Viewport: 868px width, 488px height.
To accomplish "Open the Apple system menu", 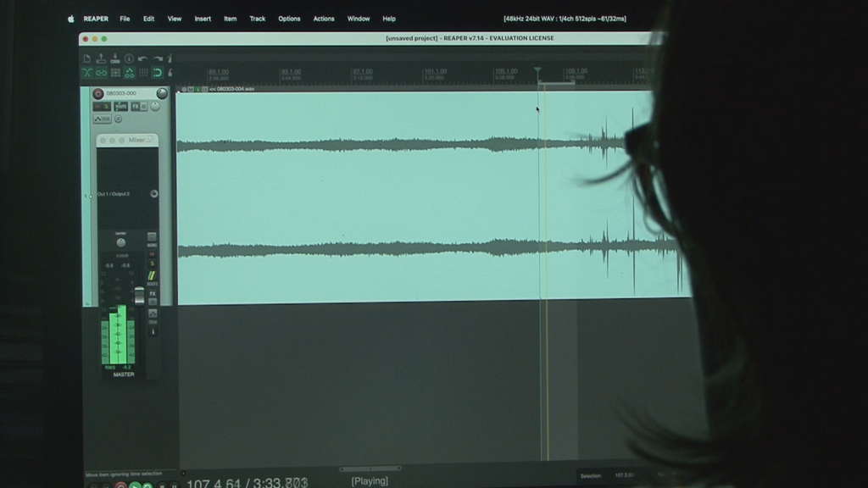I will [x=71, y=19].
